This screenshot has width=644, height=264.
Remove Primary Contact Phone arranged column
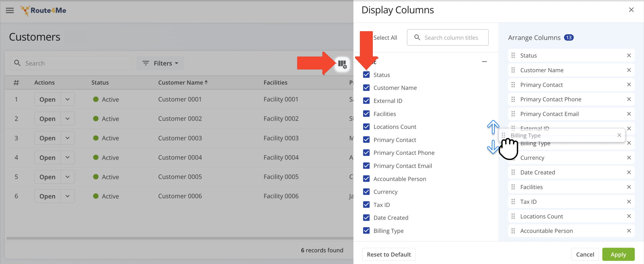coord(629,99)
